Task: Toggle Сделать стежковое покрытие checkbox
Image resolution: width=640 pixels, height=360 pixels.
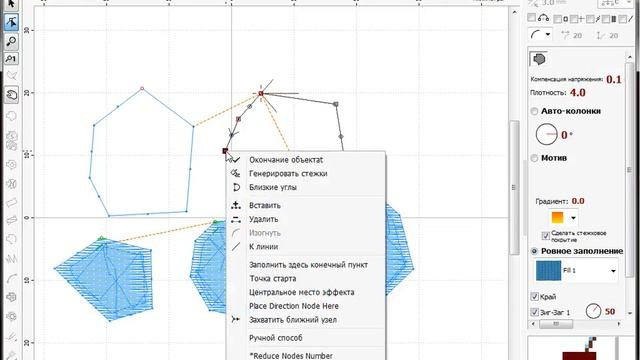Action: point(546,236)
